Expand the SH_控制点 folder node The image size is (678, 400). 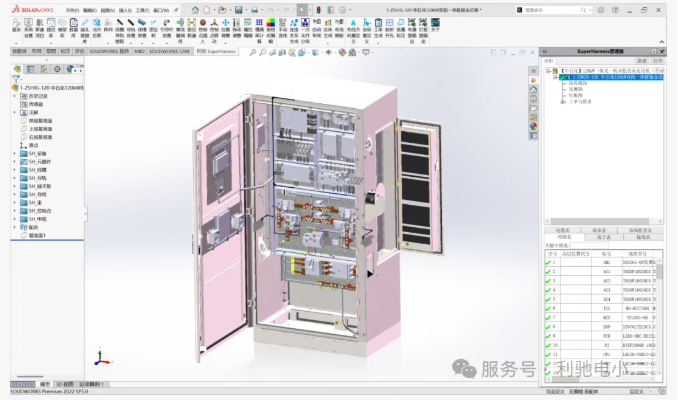[x=15, y=211]
